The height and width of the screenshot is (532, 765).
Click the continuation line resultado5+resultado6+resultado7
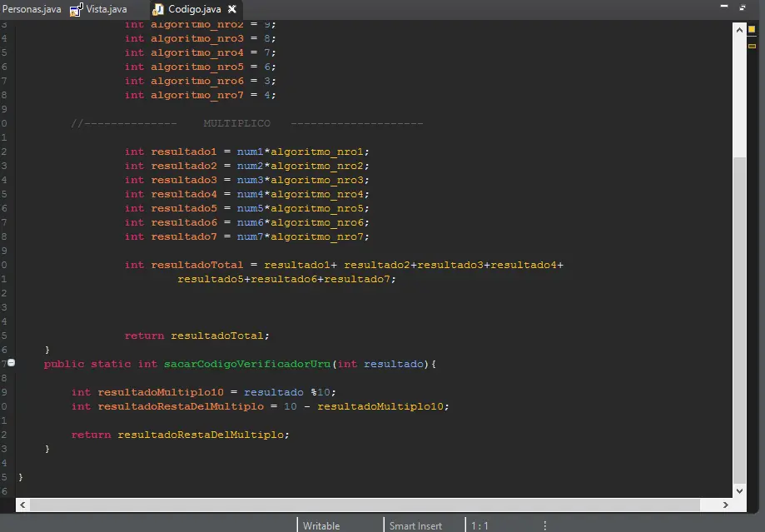[286, 279]
